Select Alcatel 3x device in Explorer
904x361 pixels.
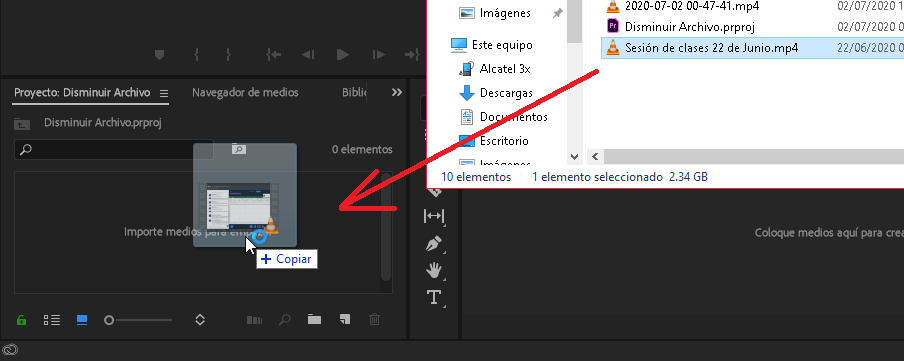click(495, 69)
